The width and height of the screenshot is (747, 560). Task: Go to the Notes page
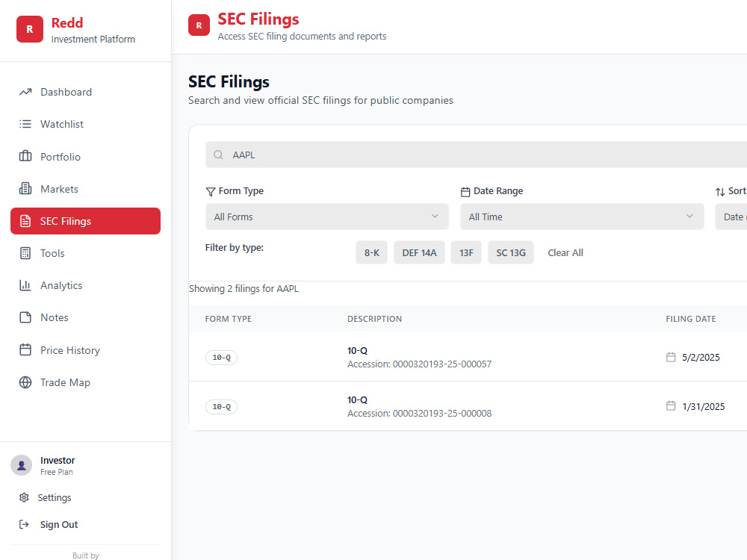[x=85, y=317]
